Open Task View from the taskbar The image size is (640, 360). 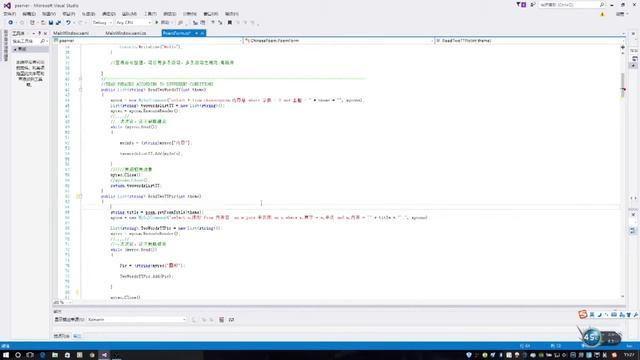click(30, 355)
